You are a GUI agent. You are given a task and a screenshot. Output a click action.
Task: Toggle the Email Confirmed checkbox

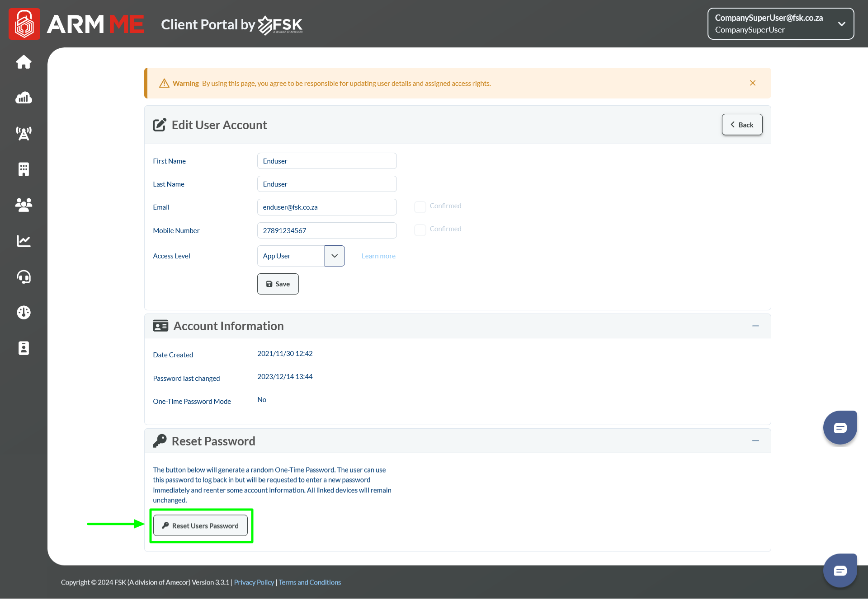coord(420,207)
